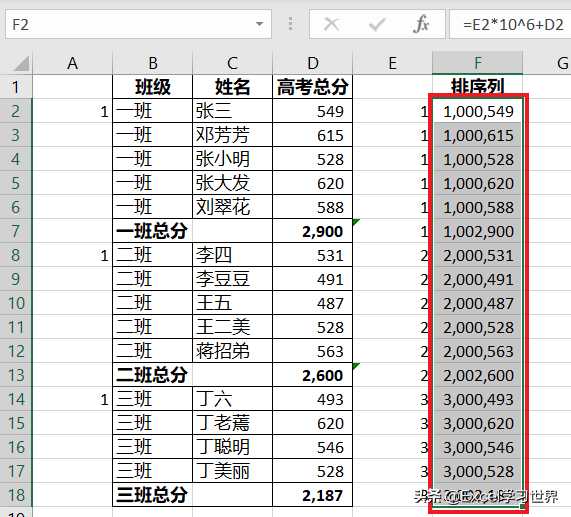This screenshot has width=571, height=517.
Task: Select the score cell 546
Action: [x=312, y=447]
